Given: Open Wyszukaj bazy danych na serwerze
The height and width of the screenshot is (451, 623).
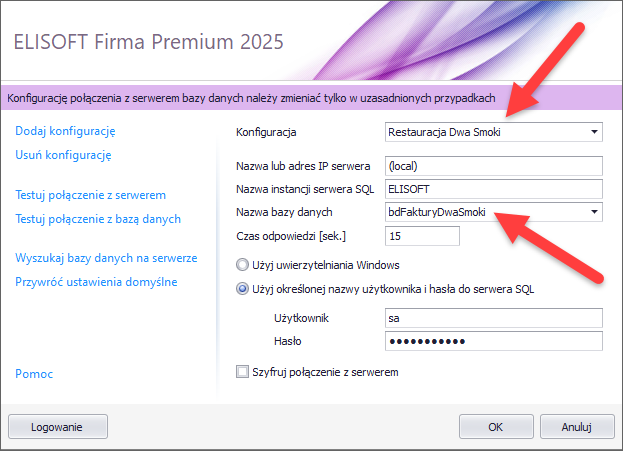Looking at the screenshot, I should (x=105, y=257).
